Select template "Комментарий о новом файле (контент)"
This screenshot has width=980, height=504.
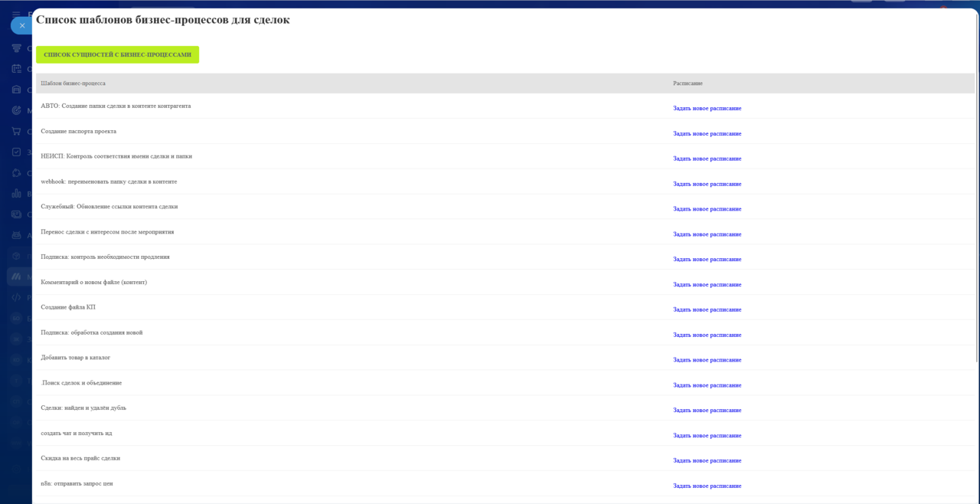93,282
